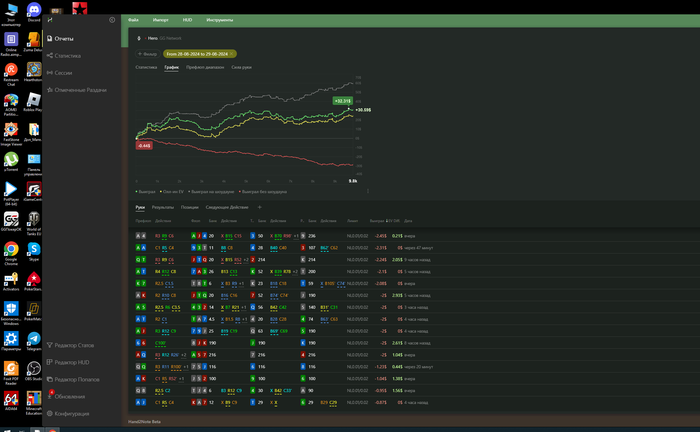Viewport: 700px width, 432px height.
Task: Select the hand row dated через 20 минут
Action: click(x=414, y=367)
